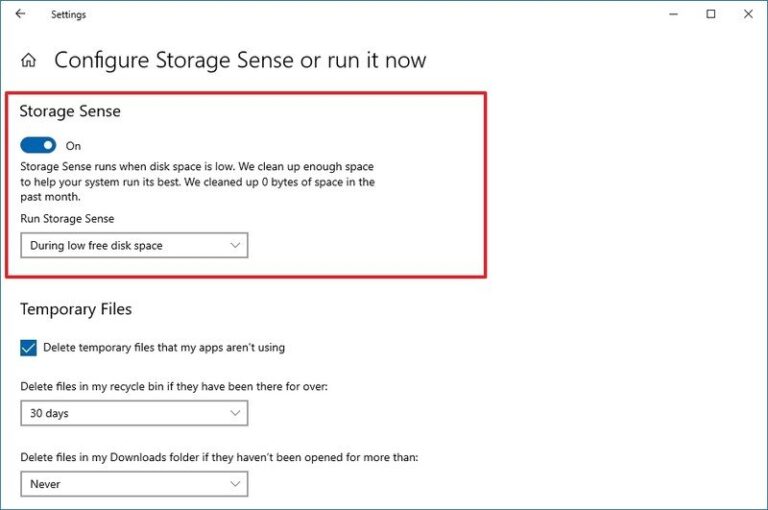768x510 pixels.
Task: Click the Settings title in the title bar
Action: (68, 15)
